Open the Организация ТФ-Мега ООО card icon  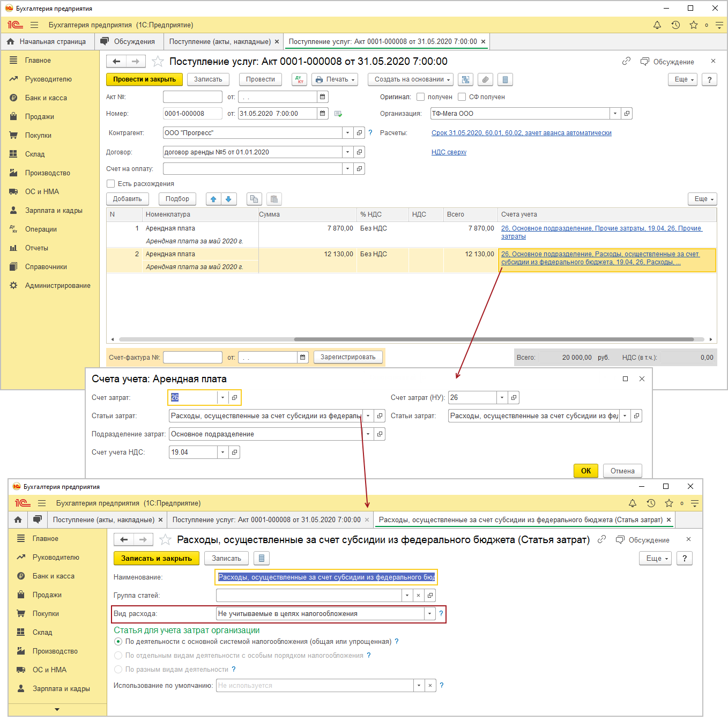627,114
